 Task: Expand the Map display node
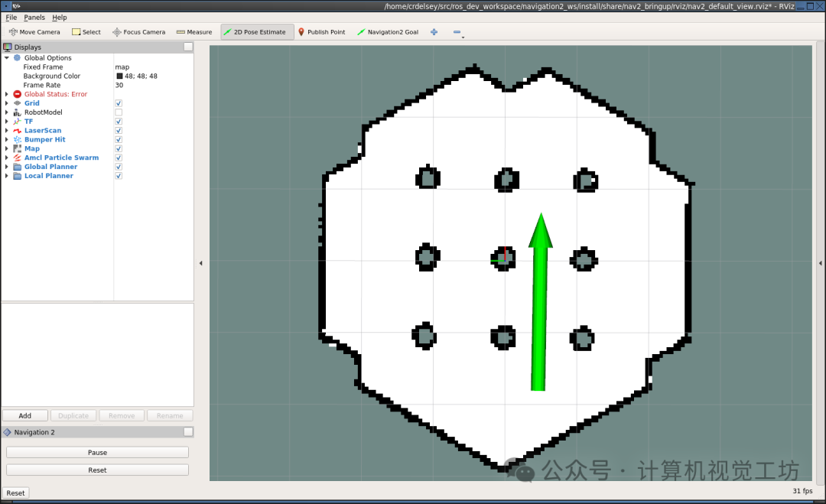[6, 148]
